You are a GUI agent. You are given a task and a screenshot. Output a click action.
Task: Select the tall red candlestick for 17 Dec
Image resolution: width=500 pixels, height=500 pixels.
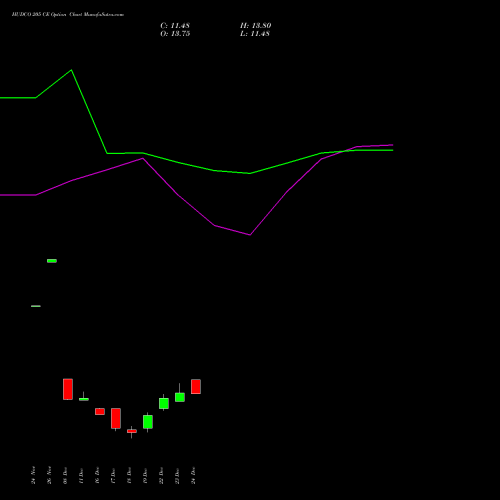116,418
